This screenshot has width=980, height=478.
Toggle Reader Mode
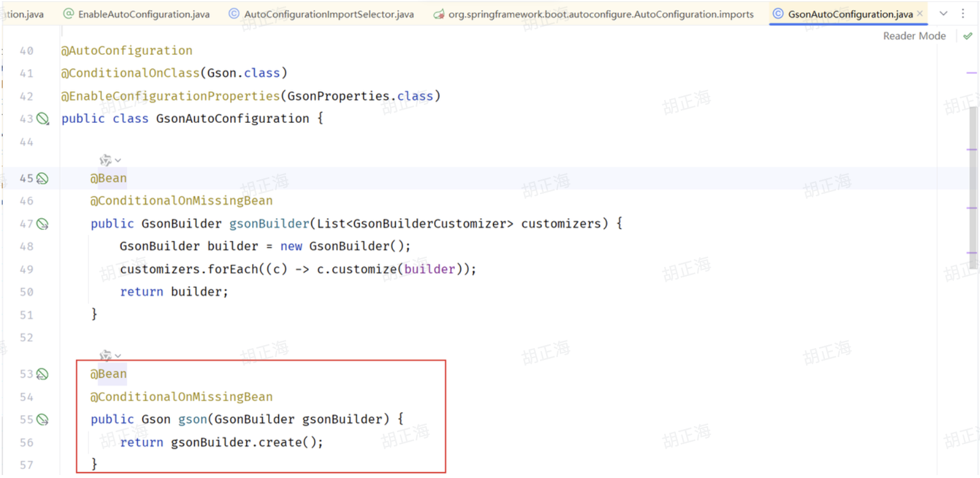point(914,36)
